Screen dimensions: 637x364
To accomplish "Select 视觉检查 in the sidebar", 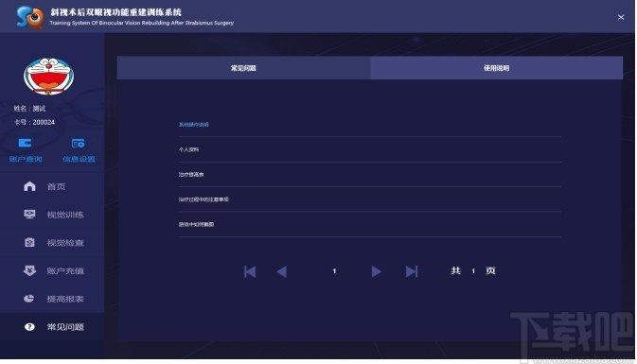I will point(52,242).
